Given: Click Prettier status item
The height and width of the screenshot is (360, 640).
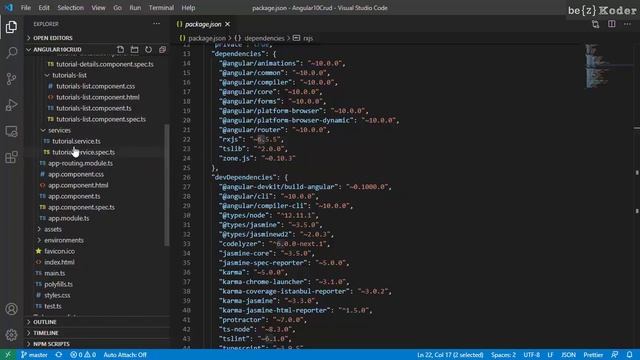Looking at the screenshot, I should pyautogui.click(x=593, y=355).
